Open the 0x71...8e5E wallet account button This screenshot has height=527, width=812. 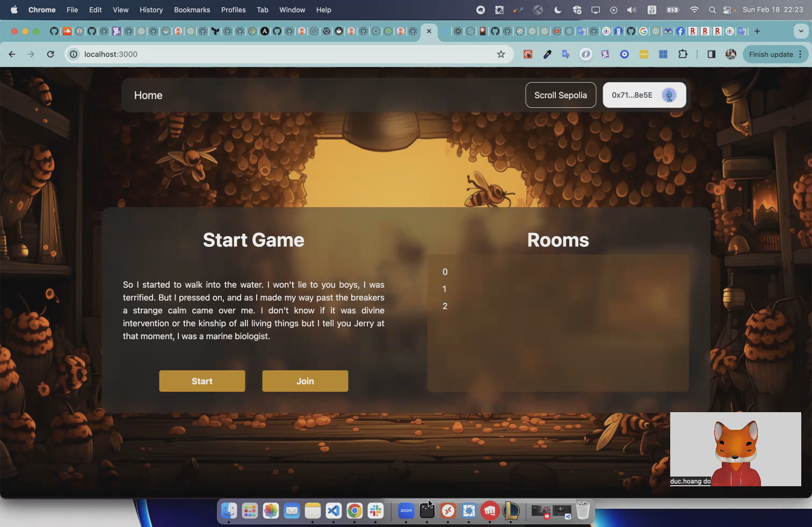[644, 95]
